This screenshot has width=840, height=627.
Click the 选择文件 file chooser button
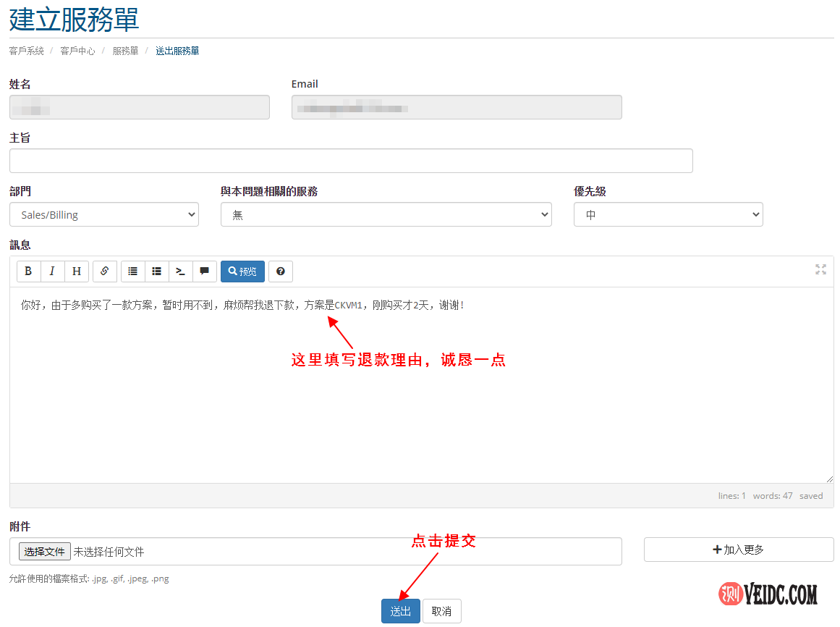coord(45,552)
